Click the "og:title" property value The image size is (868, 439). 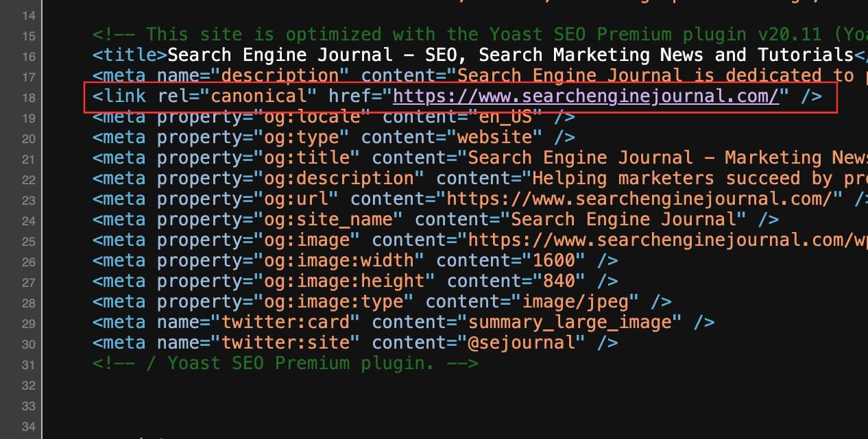(x=306, y=158)
